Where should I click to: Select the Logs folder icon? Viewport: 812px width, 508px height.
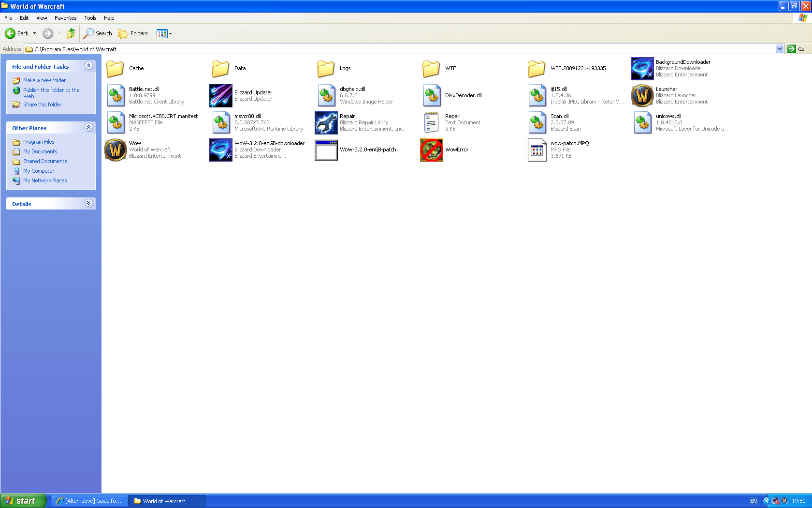coord(326,69)
